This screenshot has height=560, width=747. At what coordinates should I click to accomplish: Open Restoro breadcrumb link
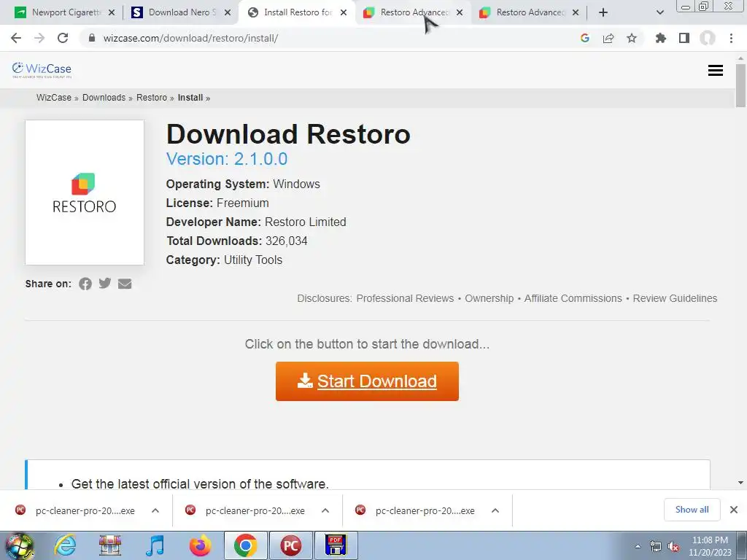pos(152,98)
